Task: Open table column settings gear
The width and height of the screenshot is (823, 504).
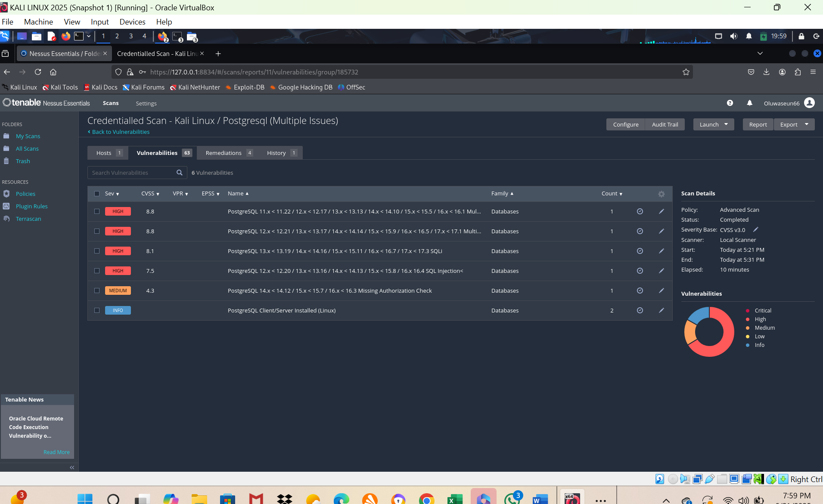Action: [x=662, y=194]
